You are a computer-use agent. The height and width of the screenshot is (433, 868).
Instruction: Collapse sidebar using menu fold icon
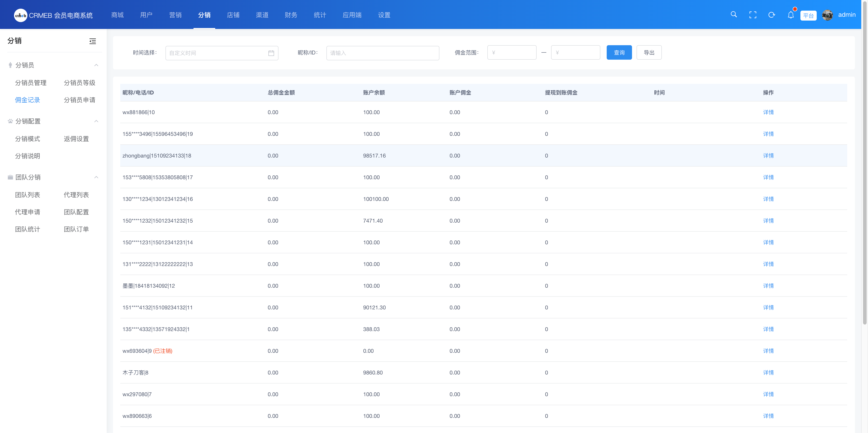click(x=93, y=41)
